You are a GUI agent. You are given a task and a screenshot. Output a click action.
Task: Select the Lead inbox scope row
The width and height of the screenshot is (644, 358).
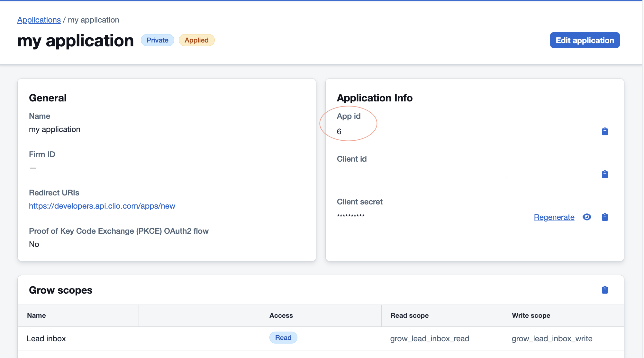46,338
